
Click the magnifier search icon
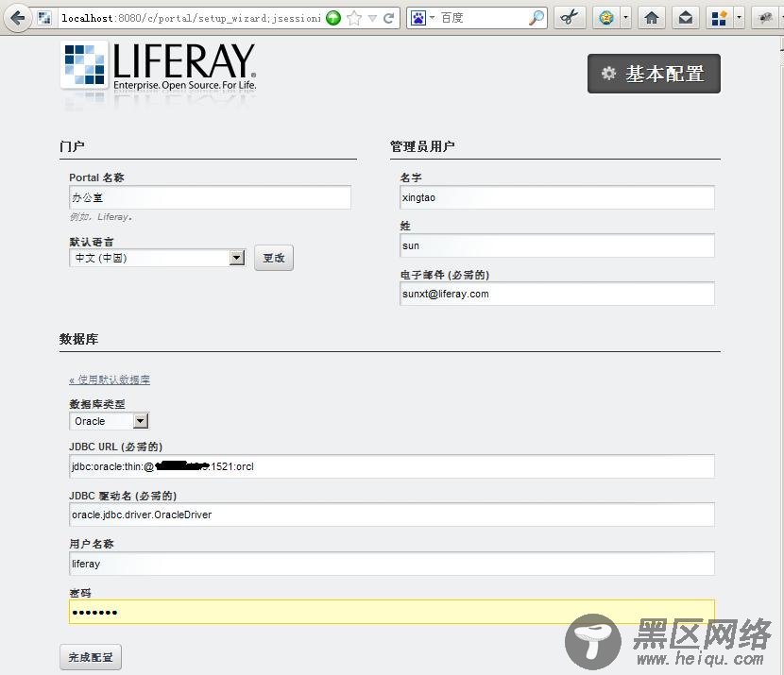536,19
